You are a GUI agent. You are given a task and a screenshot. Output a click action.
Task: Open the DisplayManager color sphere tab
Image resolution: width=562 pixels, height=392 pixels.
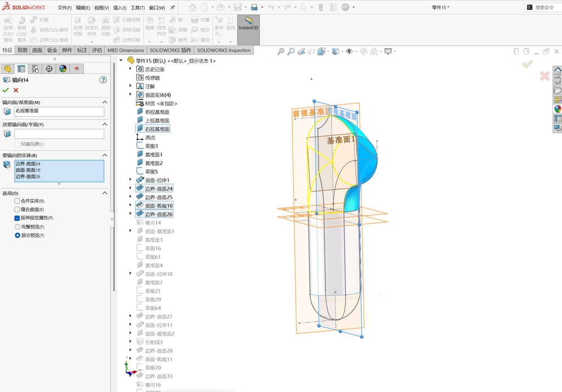click(63, 69)
